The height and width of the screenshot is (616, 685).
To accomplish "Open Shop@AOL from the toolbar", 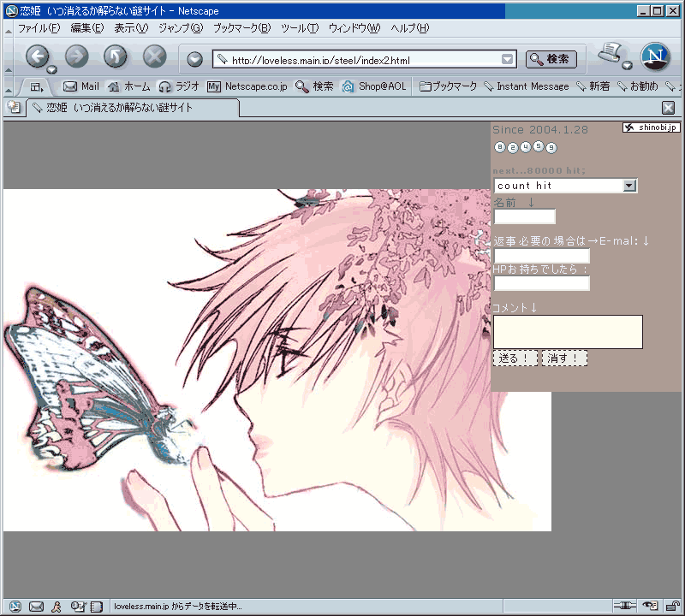I will pyautogui.click(x=374, y=86).
